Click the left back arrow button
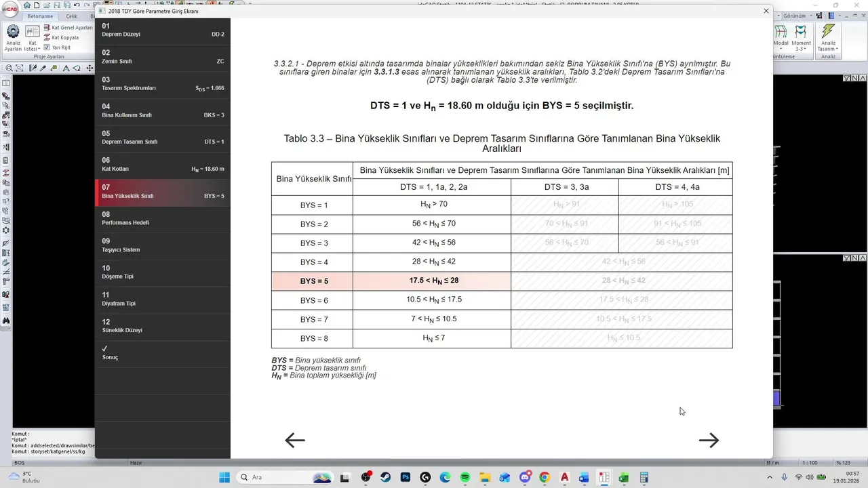 (x=294, y=441)
